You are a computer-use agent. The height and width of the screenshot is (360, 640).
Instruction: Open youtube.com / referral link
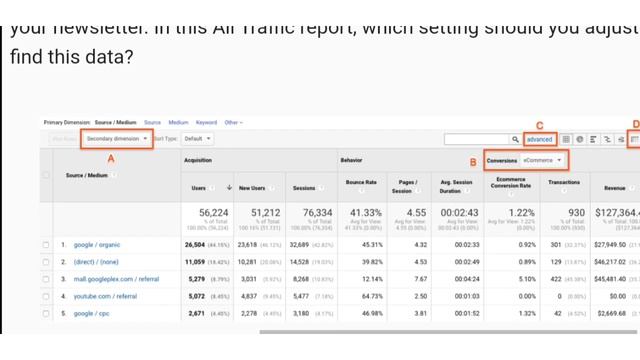(x=105, y=296)
